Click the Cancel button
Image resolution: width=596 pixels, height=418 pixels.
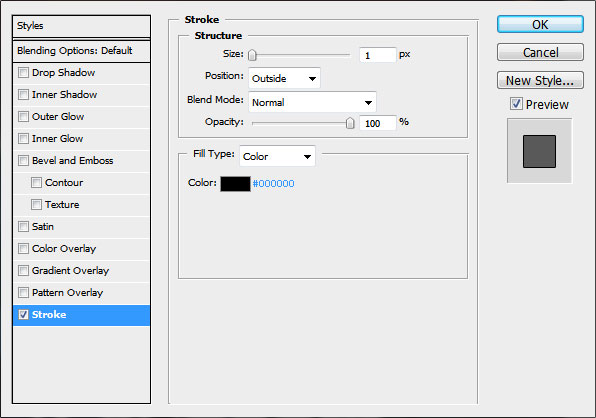point(540,52)
